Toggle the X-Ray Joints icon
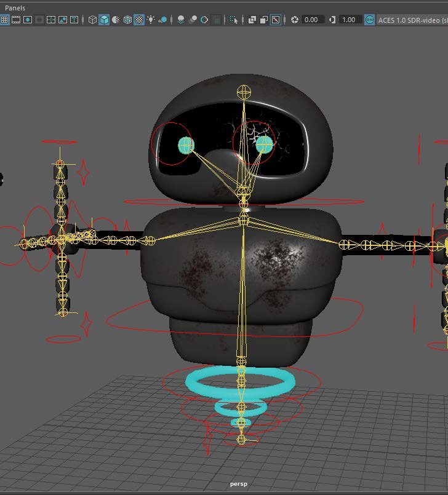The image size is (448, 495). (x=276, y=20)
